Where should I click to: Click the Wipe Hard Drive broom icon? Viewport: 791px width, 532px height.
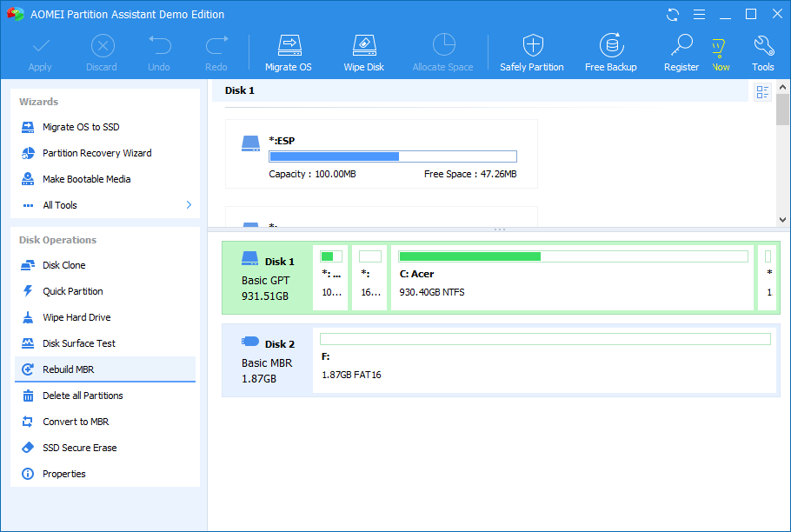coord(28,317)
